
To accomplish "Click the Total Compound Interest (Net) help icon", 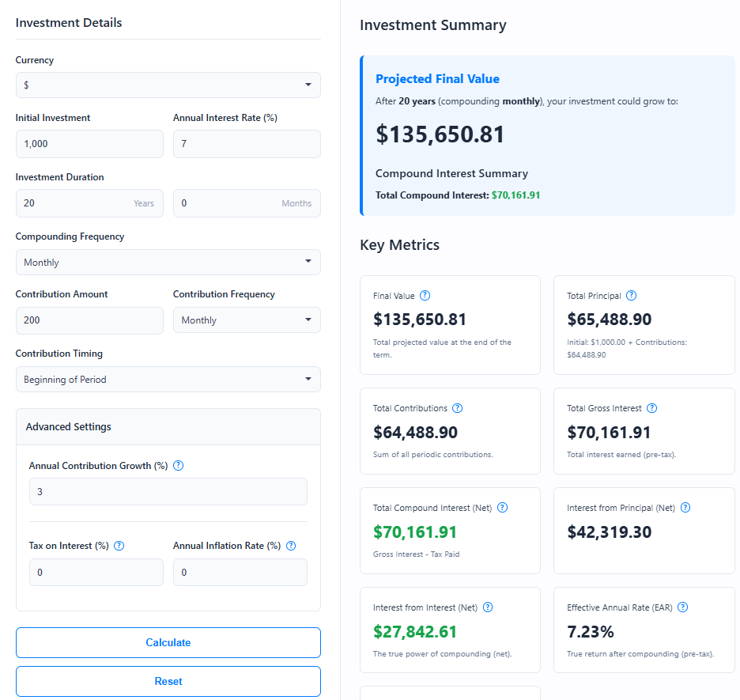I will [502, 507].
